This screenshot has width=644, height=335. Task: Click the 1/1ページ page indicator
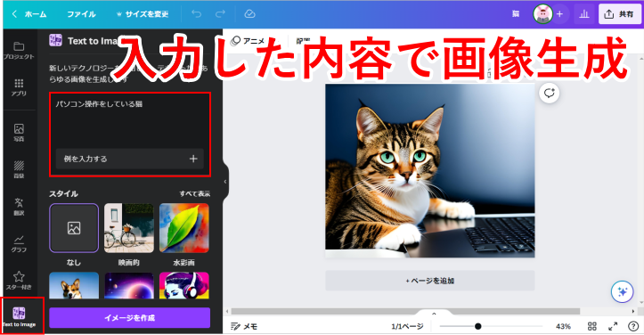pos(407,326)
